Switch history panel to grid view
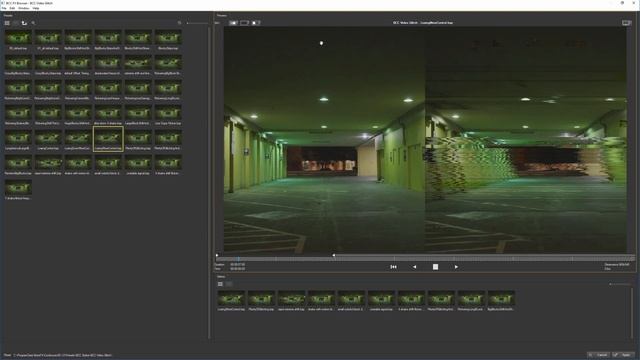The height and width of the screenshot is (360, 640). (220, 284)
